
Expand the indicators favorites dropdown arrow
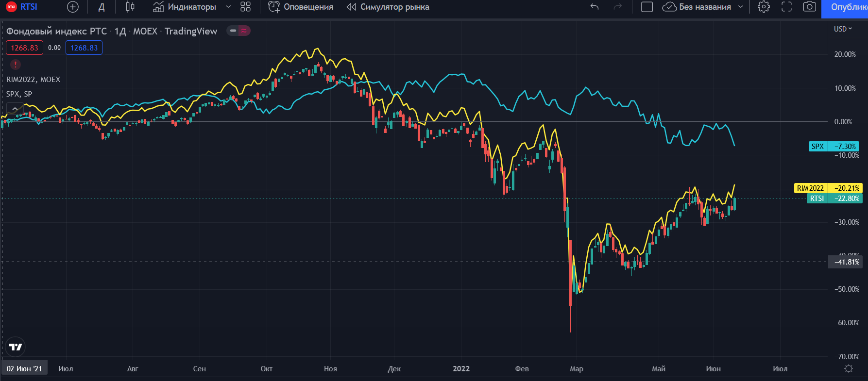[x=228, y=7]
